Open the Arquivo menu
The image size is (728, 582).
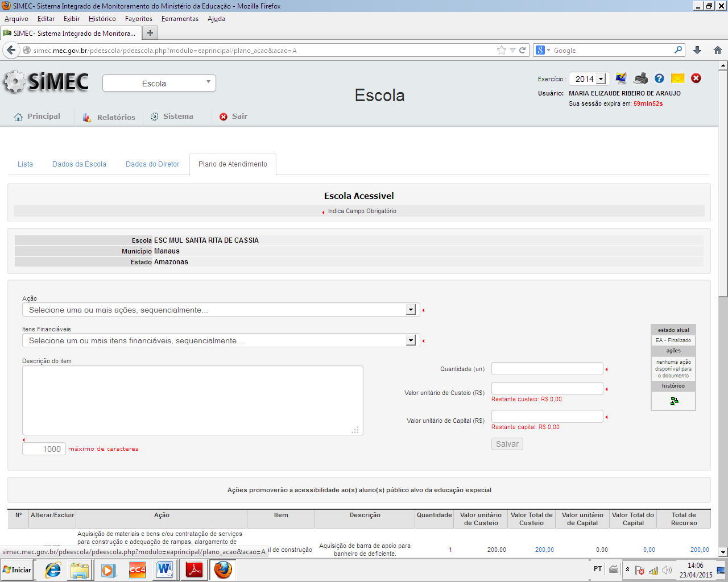[x=16, y=19]
